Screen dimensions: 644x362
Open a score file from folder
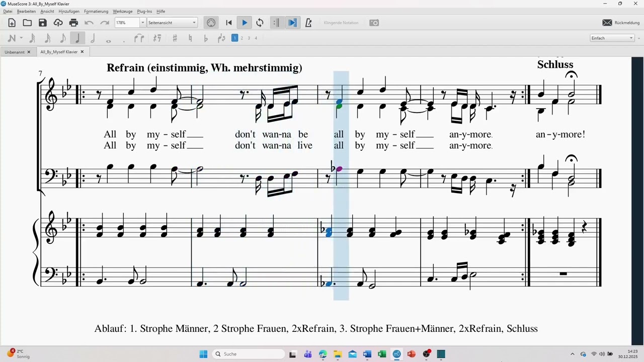tap(27, 23)
